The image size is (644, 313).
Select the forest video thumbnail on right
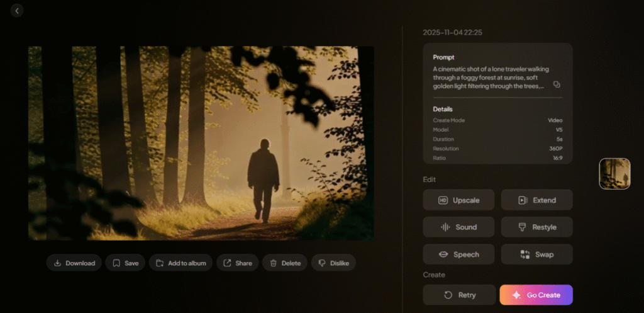pyautogui.click(x=614, y=173)
